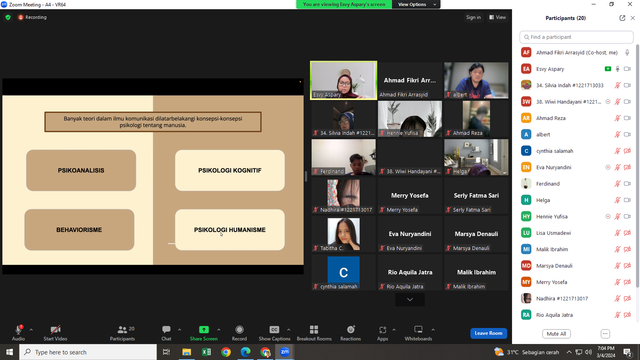Screen dimensions: 640x360
Task: Click Find a participant search field
Action: 576,37
